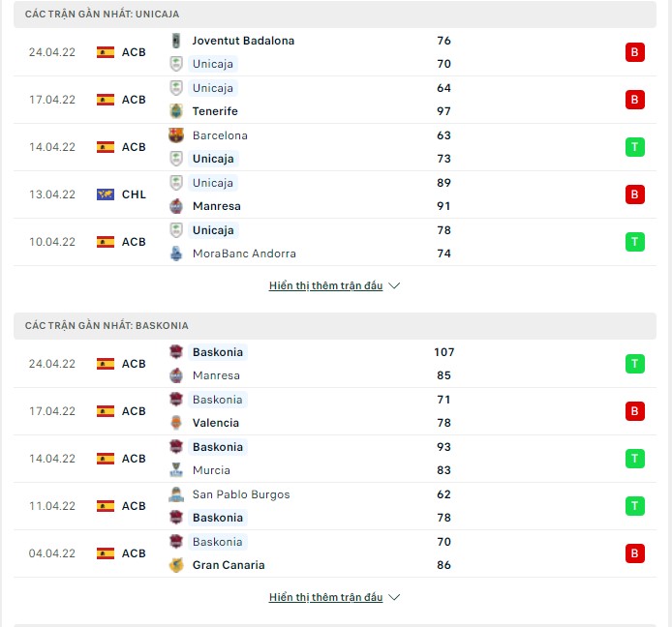Click the Joventut Badalona team logo
Viewport: 672px width, 627px height.
point(176,41)
